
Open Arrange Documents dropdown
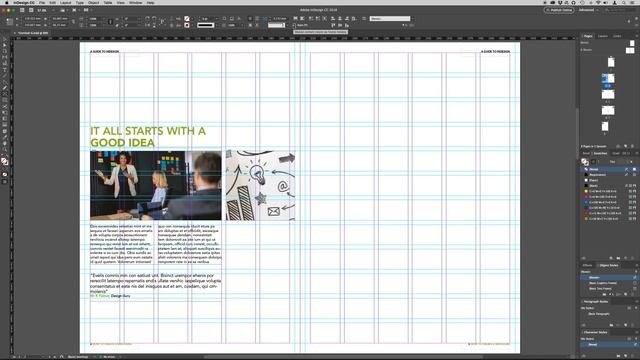pyautogui.click(x=87, y=10)
